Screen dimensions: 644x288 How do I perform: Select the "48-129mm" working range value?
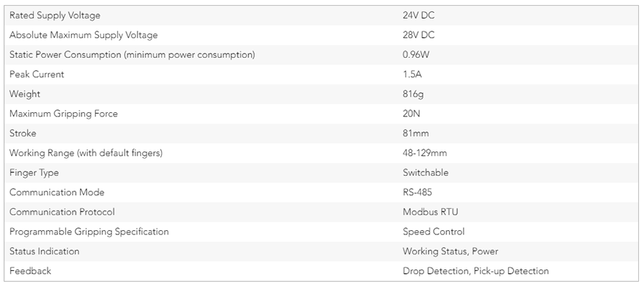(x=426, y=153)
